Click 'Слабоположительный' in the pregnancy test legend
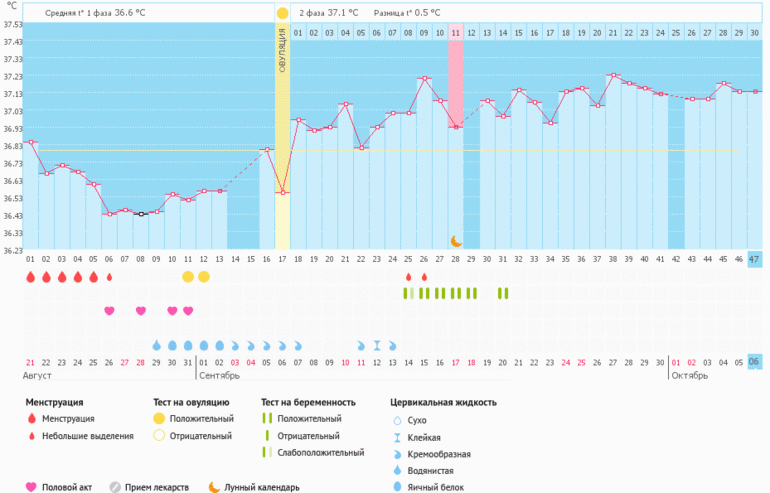 (320, 453)
